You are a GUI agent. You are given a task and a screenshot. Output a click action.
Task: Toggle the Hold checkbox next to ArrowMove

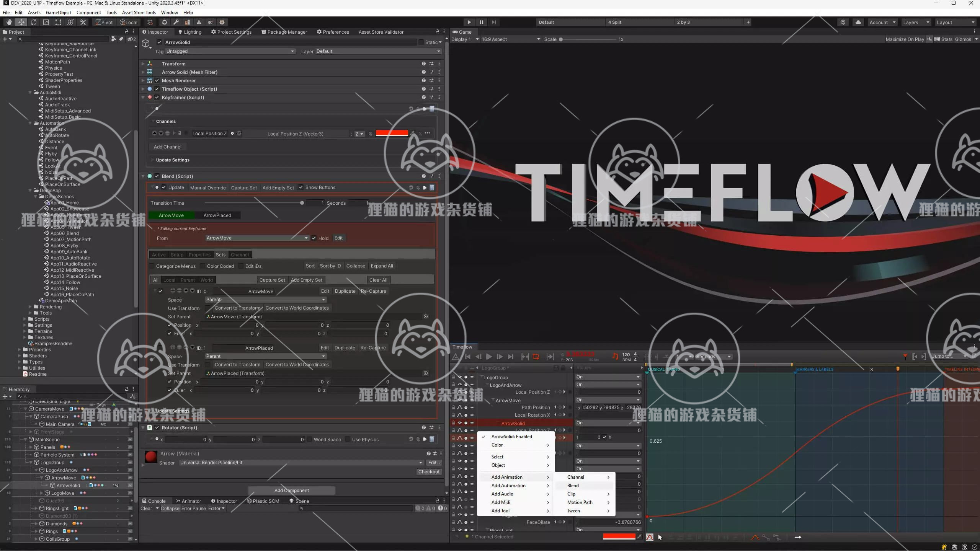[x=314, y=238]
